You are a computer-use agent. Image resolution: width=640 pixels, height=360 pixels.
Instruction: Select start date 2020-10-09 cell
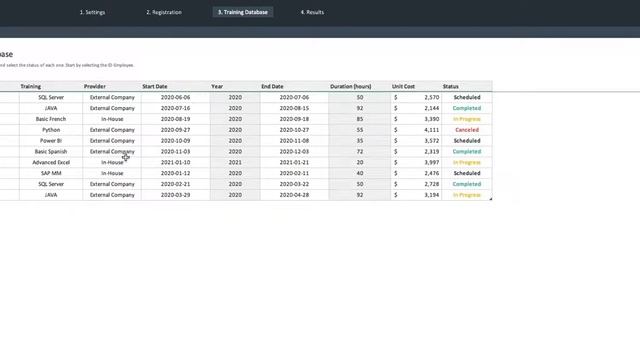(x=176, y=141)
